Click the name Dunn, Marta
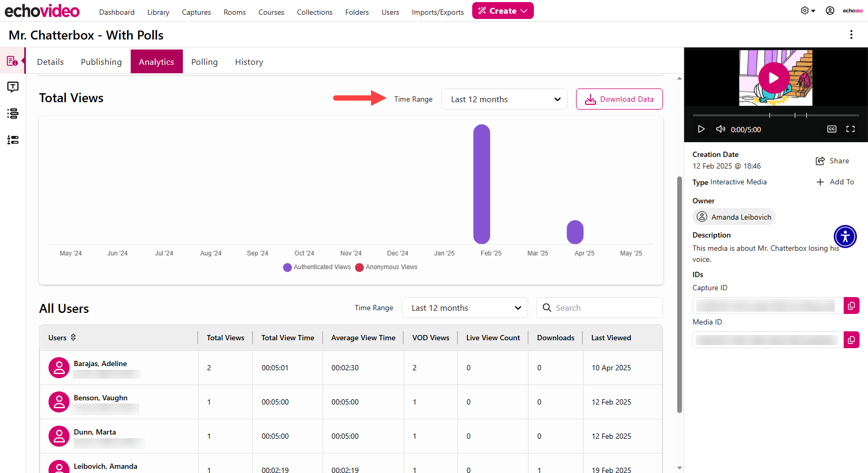The height and width of the screenshot is (473, 868). [95, 432]
